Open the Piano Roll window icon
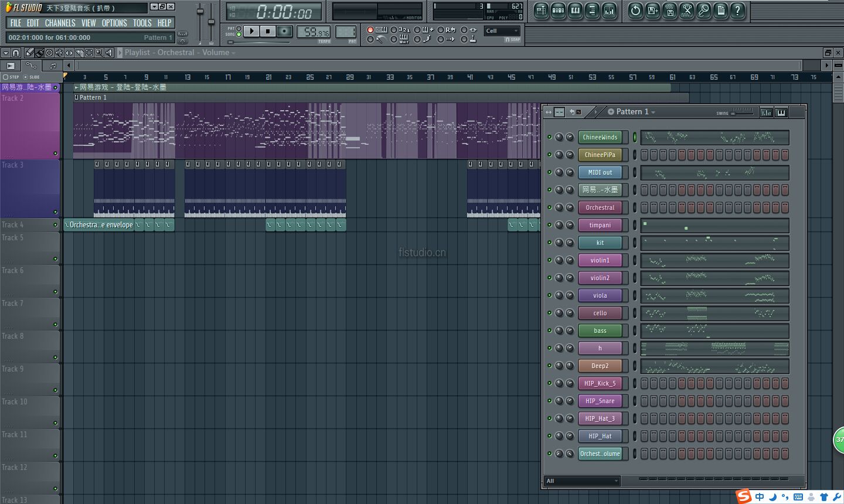 pyautogui.click(x=575, y=10)
